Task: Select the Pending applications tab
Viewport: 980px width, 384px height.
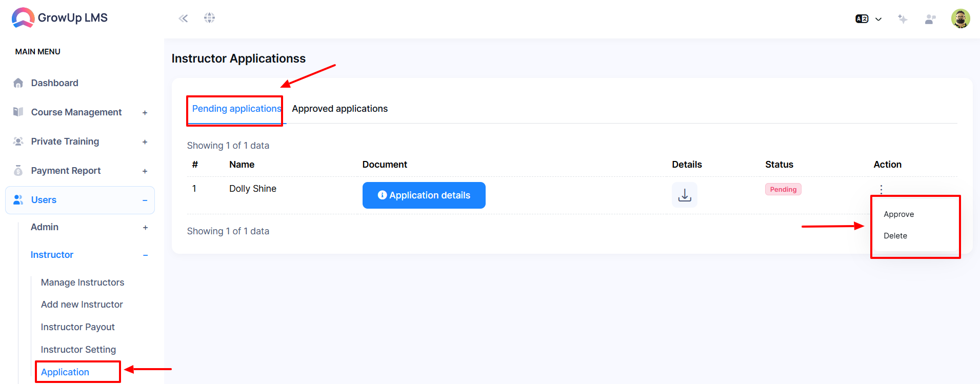Action: (236, 109)
